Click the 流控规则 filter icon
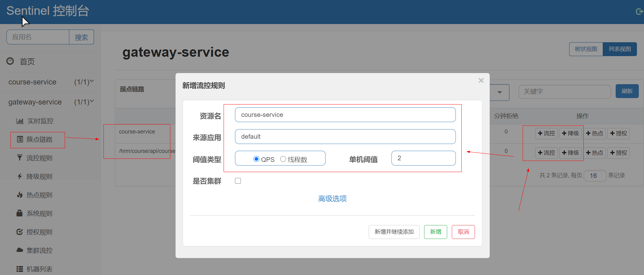 tap(20, 158)
